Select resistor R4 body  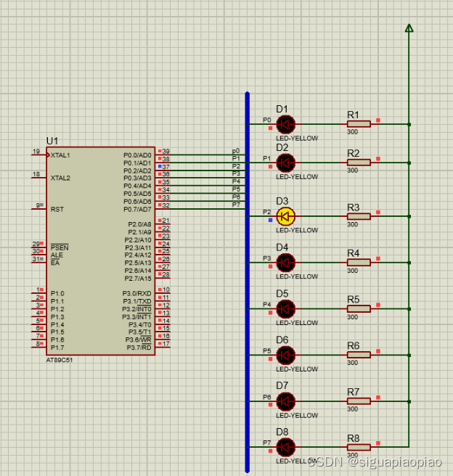359,263
